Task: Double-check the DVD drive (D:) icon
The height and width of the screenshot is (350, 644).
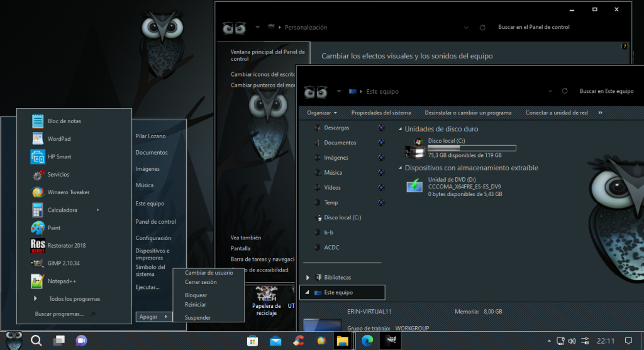Action: pos(414,186)
